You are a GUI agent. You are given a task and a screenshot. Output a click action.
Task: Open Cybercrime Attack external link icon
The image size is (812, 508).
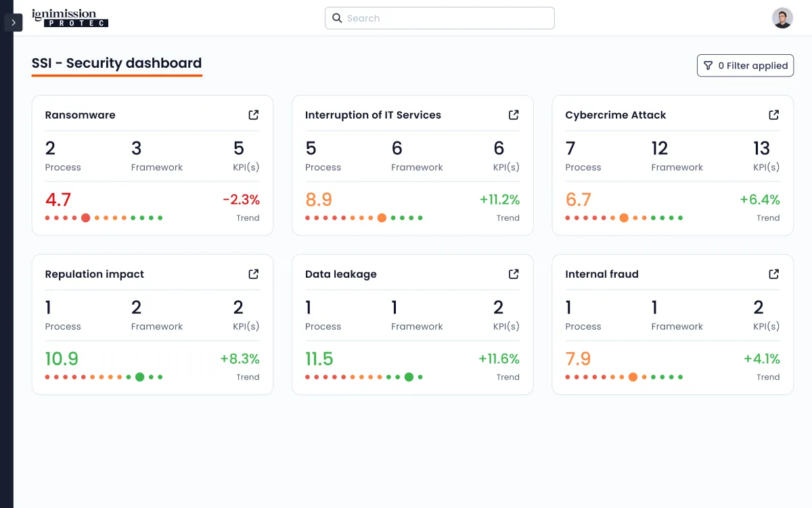[773, 115]
